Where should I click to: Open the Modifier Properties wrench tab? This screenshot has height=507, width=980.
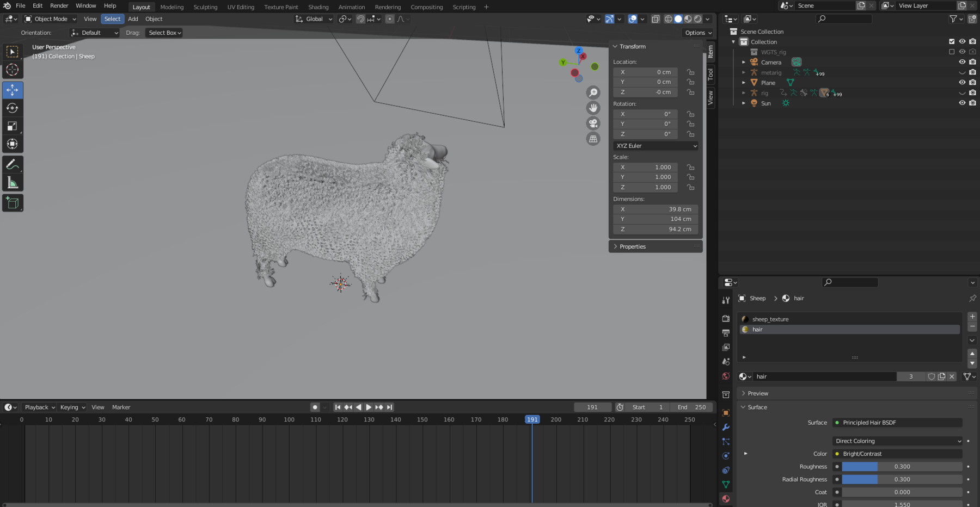pyautogui.click(x=726, y=427)
